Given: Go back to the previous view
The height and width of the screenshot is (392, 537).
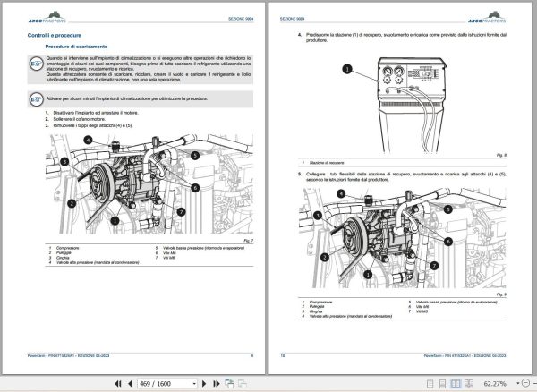Looking at the screenshot, I should 229,384.
